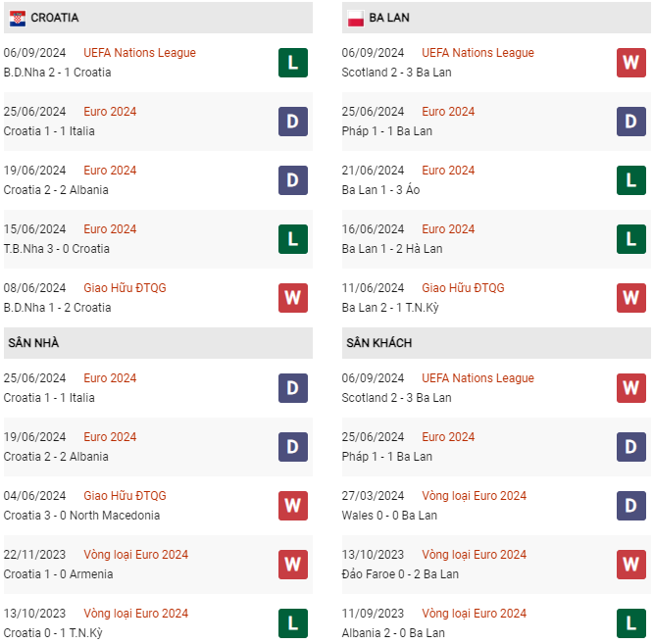Click the W badge for Croatia 3-0 North Macedonia
The image size is (653, 644).
pyautogui.click(x=293, y=506)
